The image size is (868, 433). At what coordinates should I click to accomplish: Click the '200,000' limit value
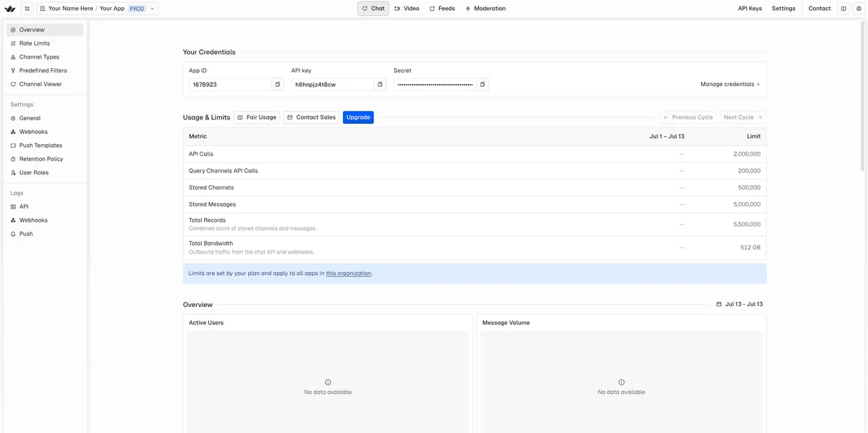pos(749,171)
